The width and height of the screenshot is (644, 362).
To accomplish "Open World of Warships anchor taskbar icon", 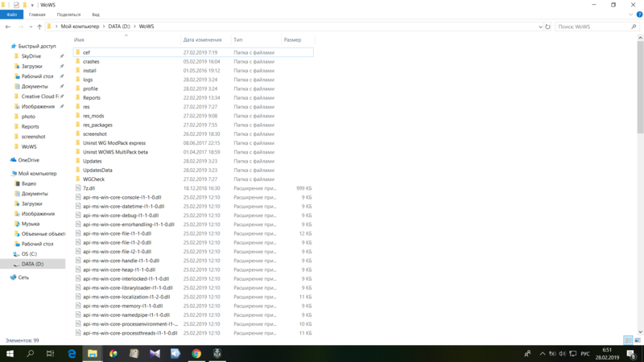I will (x=217, y=353).
